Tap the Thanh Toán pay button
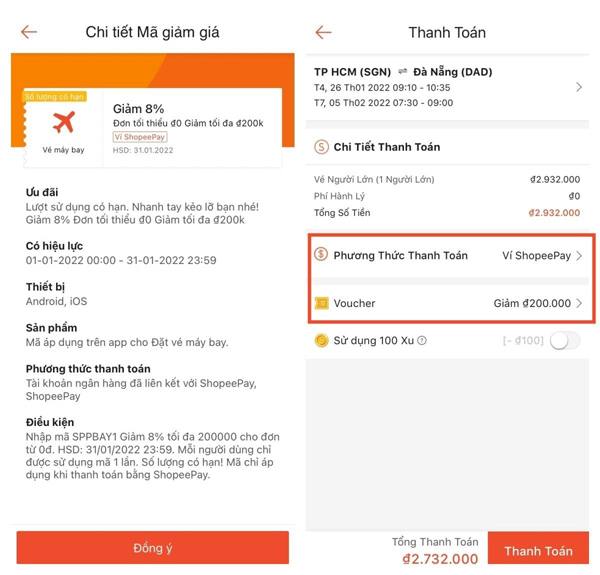Image resolution: width=600 pixels, height=575 pixels. 538,548
